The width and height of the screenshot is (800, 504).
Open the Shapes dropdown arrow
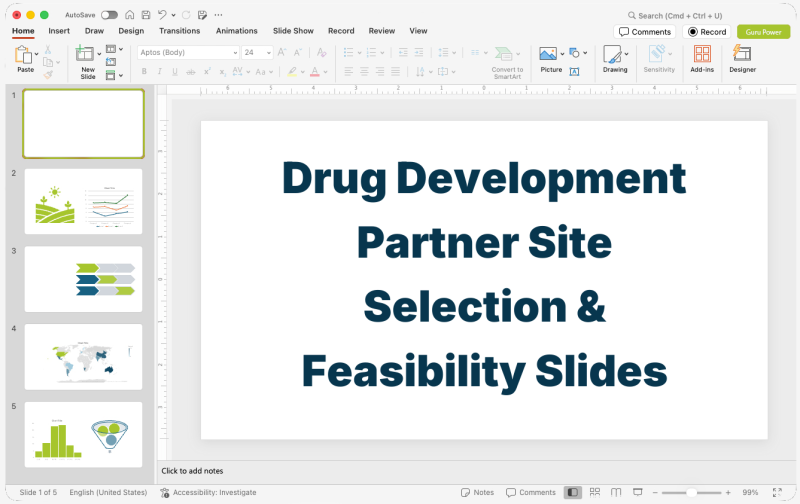point(585,53)
